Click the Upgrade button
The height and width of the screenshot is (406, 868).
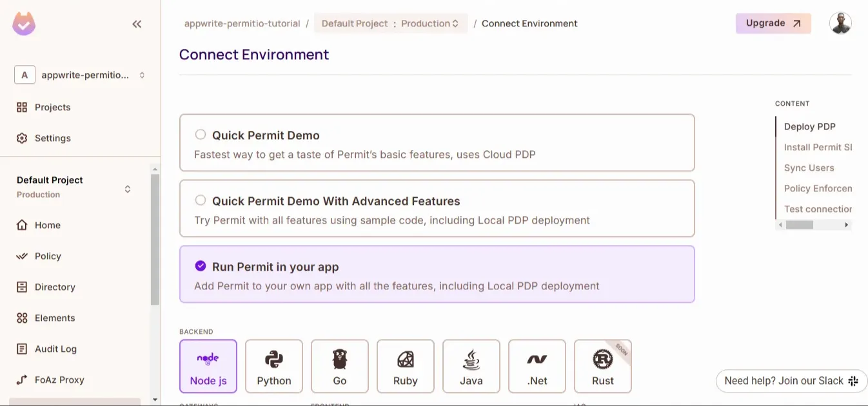click(x=773, y=23)
